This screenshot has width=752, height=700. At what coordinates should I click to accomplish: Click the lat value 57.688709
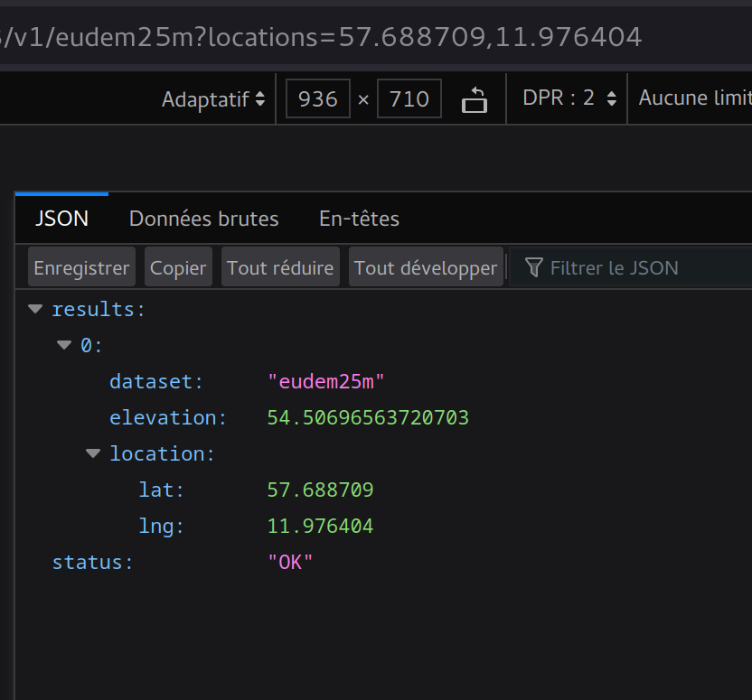(320, 490)
